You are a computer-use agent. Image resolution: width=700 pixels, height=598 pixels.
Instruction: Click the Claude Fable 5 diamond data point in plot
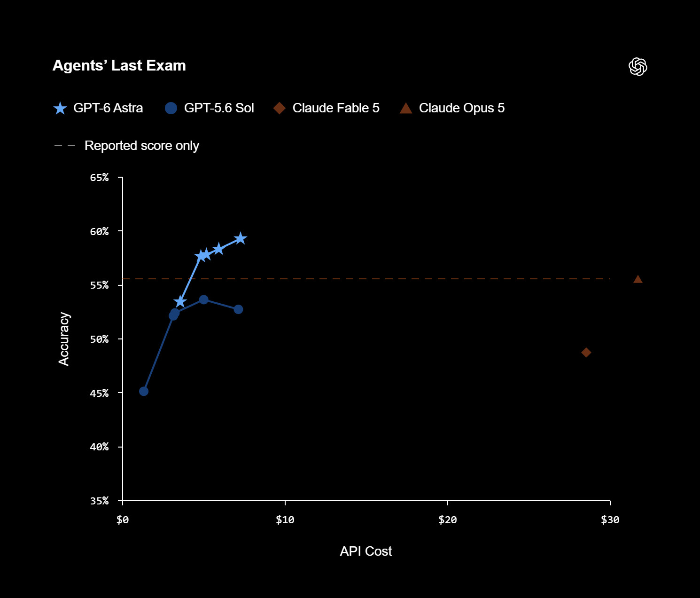point(586,353)
